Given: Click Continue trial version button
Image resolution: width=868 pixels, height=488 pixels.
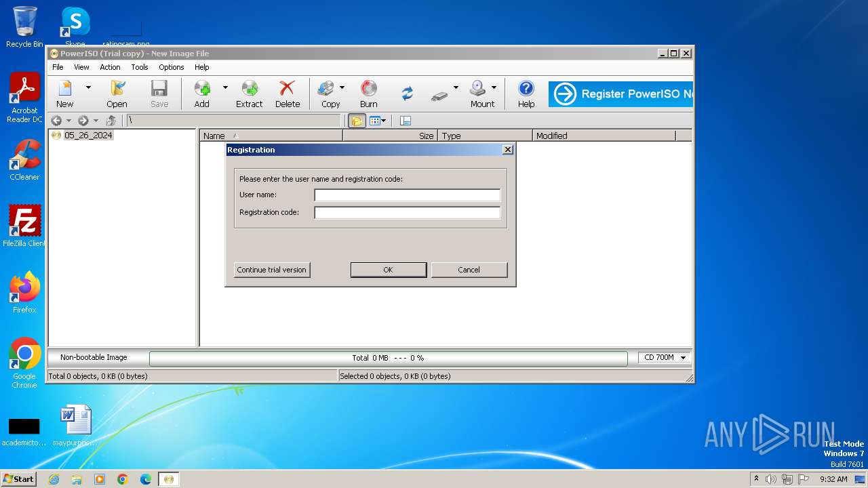Looking at the screenshot, I should click(272, 270).
